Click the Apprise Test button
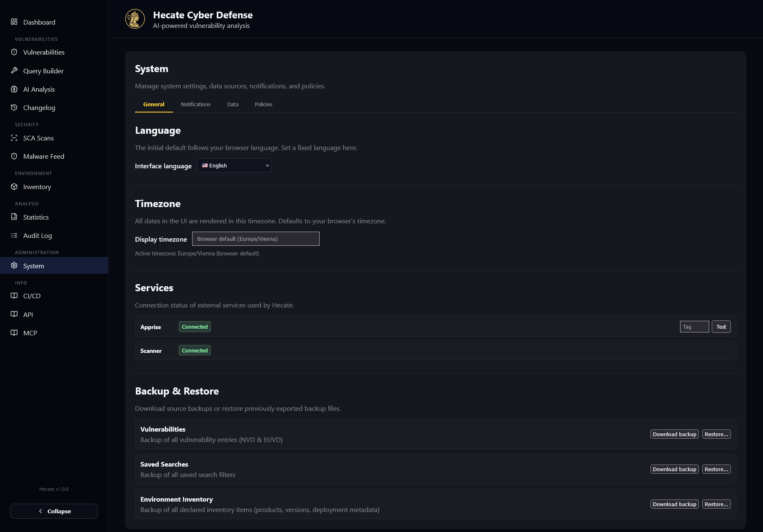This screenshot has width=763, height=532. (x=721, y=327)
